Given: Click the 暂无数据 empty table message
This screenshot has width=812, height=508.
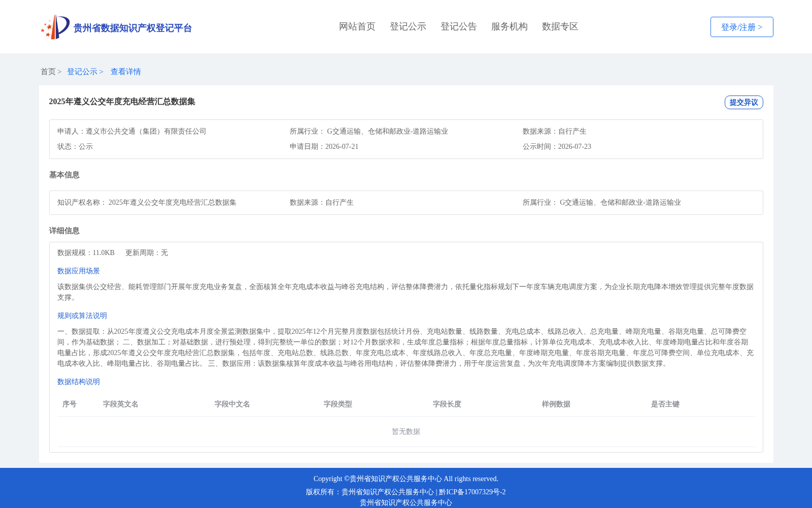Looking at the screenshot, I should click(x=406, y=431).
